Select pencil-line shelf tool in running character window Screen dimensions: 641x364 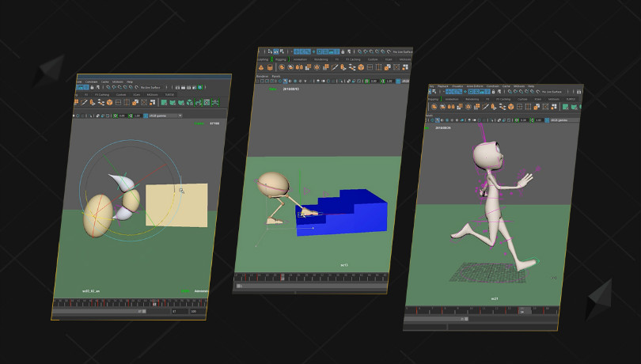point(485,107)
